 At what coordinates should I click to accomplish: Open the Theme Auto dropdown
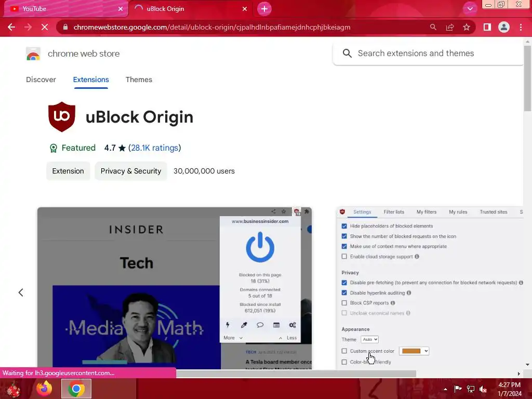[369, 339]
